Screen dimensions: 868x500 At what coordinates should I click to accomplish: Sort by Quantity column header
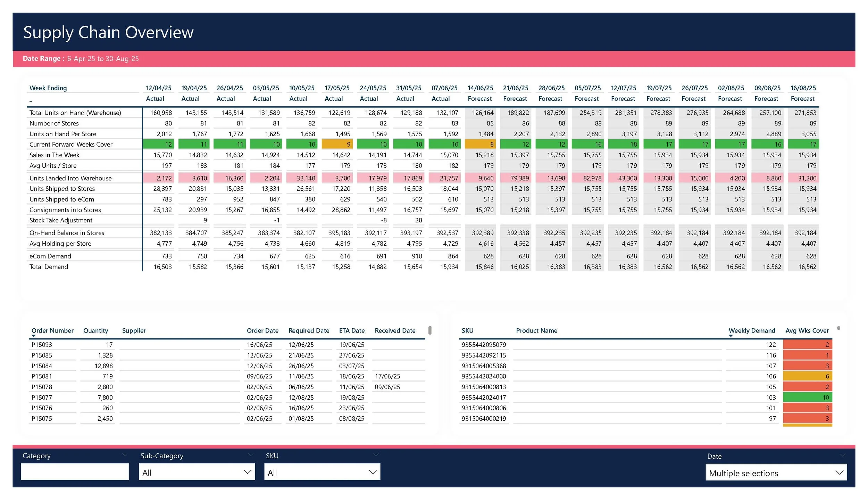pyautogui.click(x=95, y=330)
